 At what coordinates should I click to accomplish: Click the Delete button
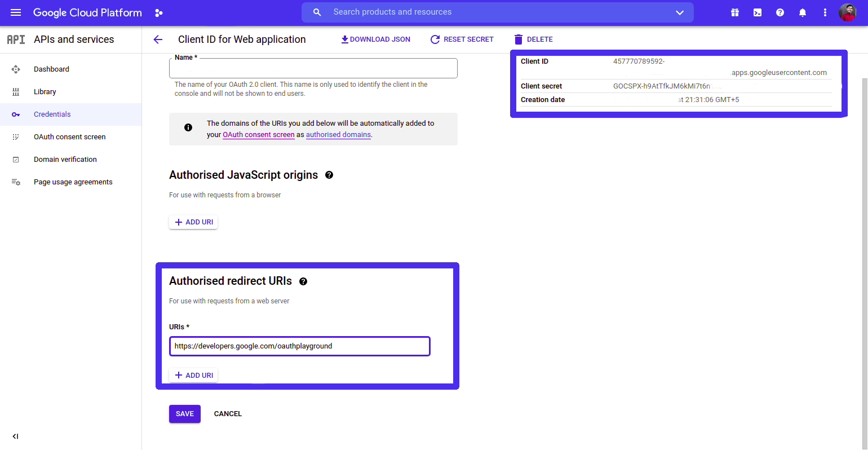click(x=533, y=39)
